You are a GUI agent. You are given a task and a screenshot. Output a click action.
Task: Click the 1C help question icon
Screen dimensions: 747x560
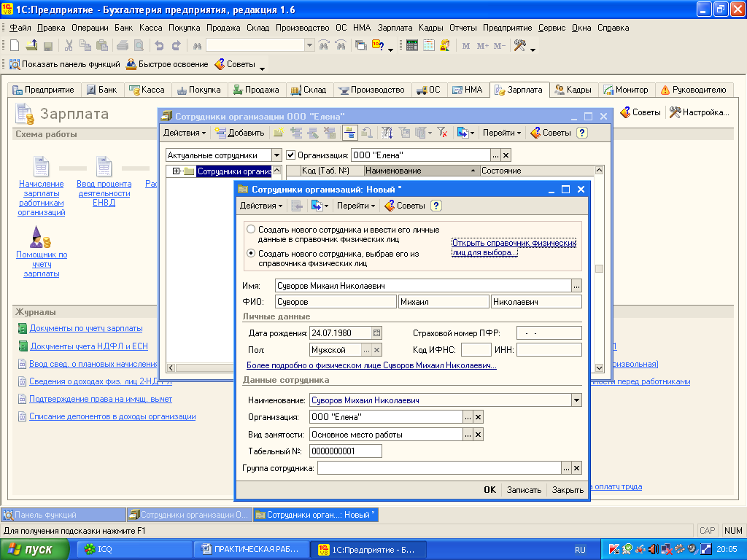[x=378, y=46]
